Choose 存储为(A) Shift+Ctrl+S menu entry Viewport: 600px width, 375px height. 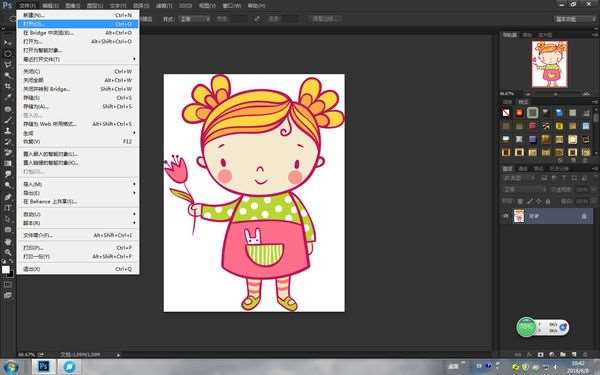click(78, 106)
